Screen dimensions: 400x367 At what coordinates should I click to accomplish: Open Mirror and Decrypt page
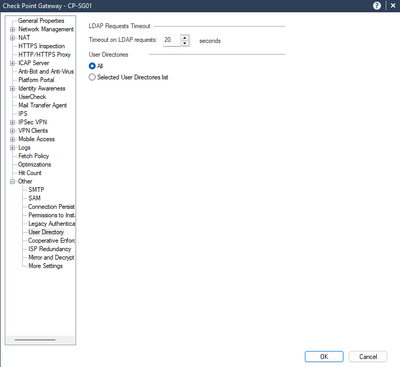tap(51, 257)
